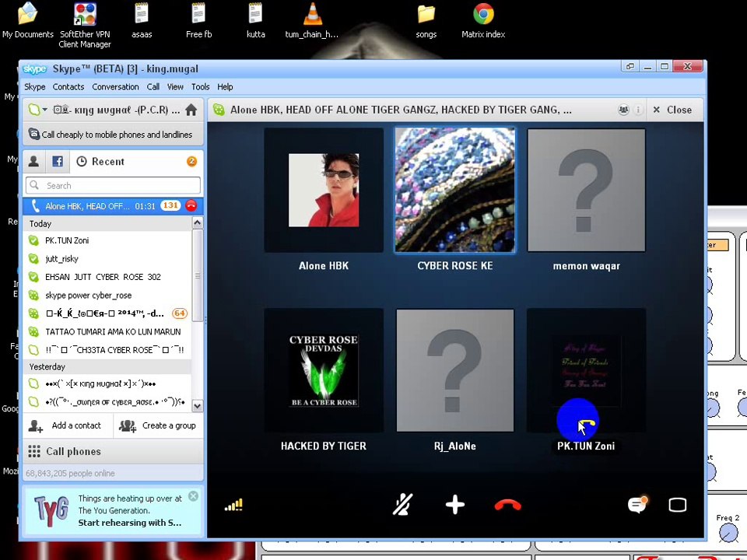Click the profile name king mughal -(P.C.R)
Viewport: 747px width, 560px height.
117,110
